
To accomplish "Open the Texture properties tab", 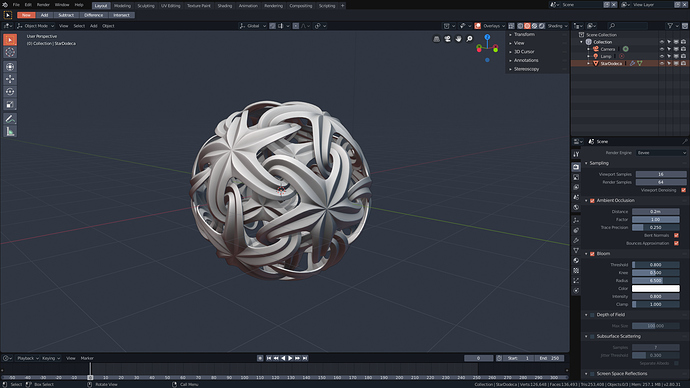I will coord(576,271).
